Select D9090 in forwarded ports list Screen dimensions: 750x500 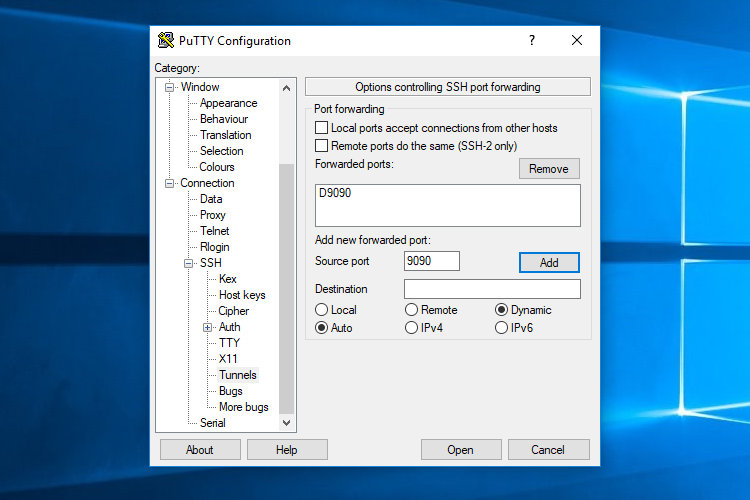tap(335, 193)
